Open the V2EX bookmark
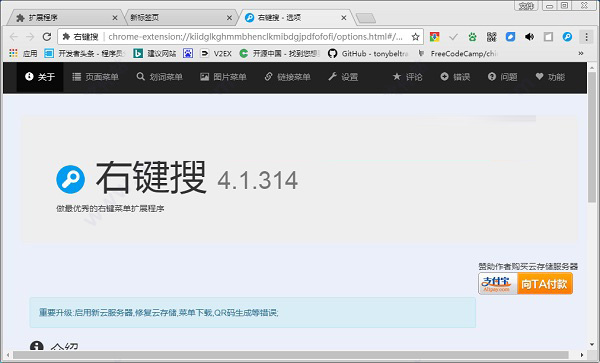Viewport: 600px width, 363px height. point(216,54)
